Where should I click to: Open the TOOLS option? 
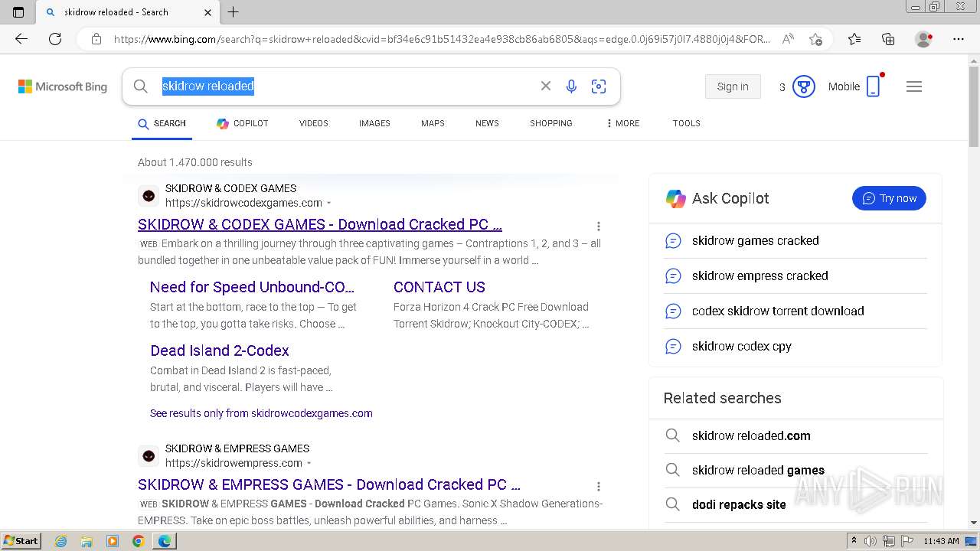tap(687, 123)
